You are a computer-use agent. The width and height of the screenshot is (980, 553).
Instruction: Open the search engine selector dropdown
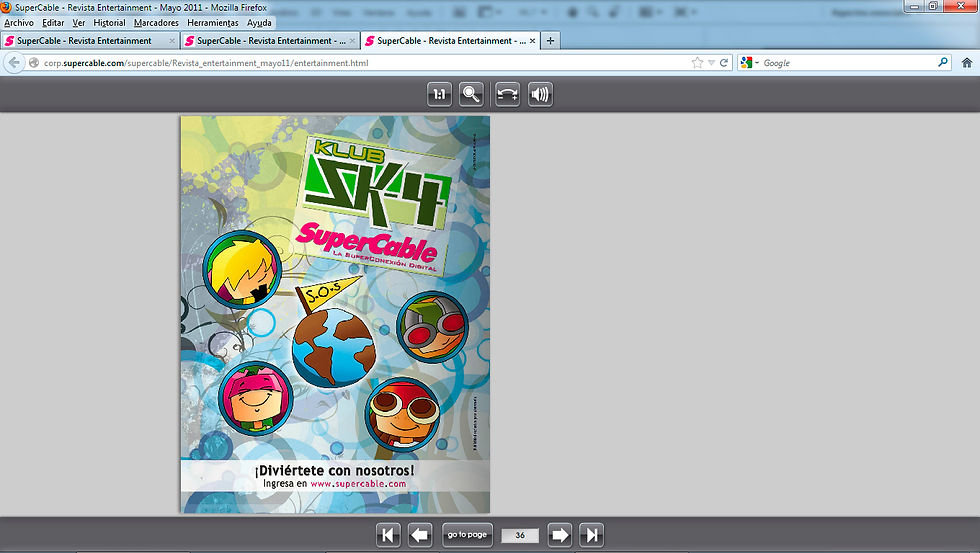[749, 62]
